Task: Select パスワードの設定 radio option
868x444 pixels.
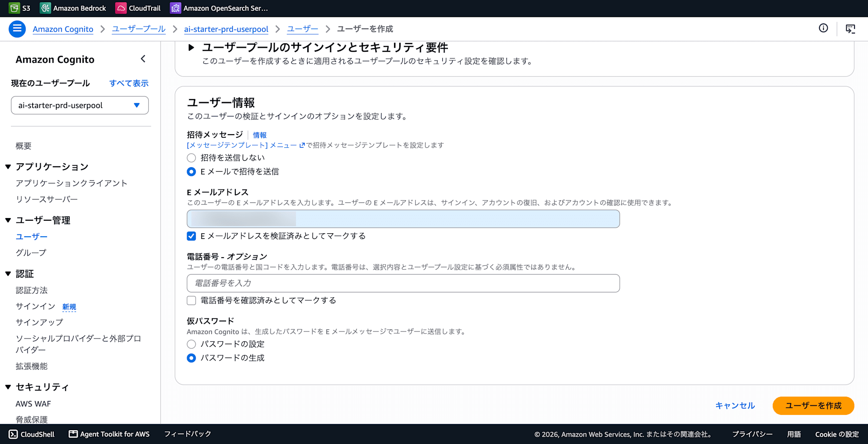Action: tap(191, 344)
